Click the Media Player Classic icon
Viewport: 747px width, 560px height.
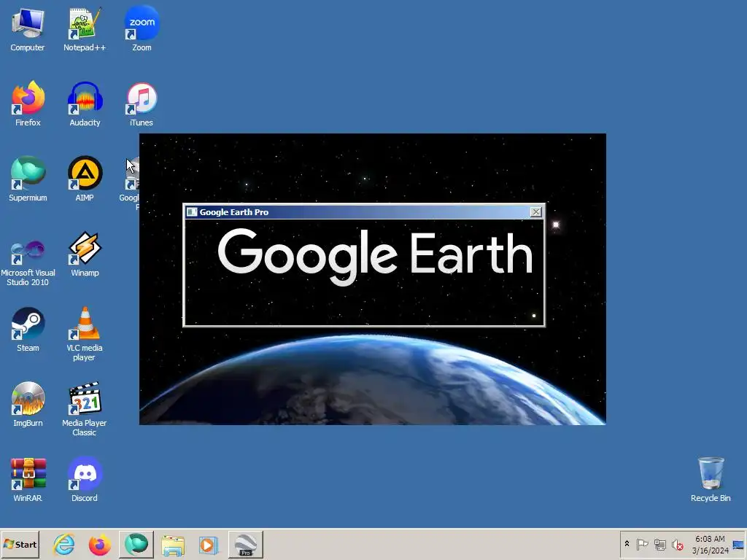point(85,410)
